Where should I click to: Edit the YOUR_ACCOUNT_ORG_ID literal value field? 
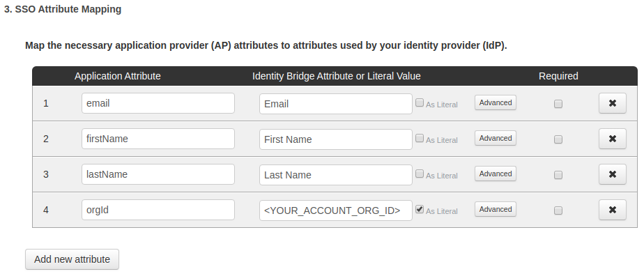click(336, 210)
